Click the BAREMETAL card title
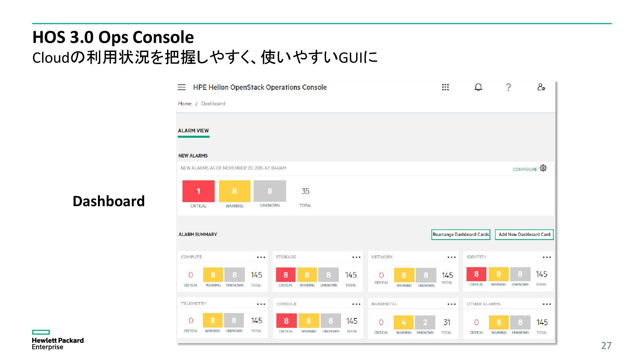This screenshot has width=644, height=362. (384, 304)
